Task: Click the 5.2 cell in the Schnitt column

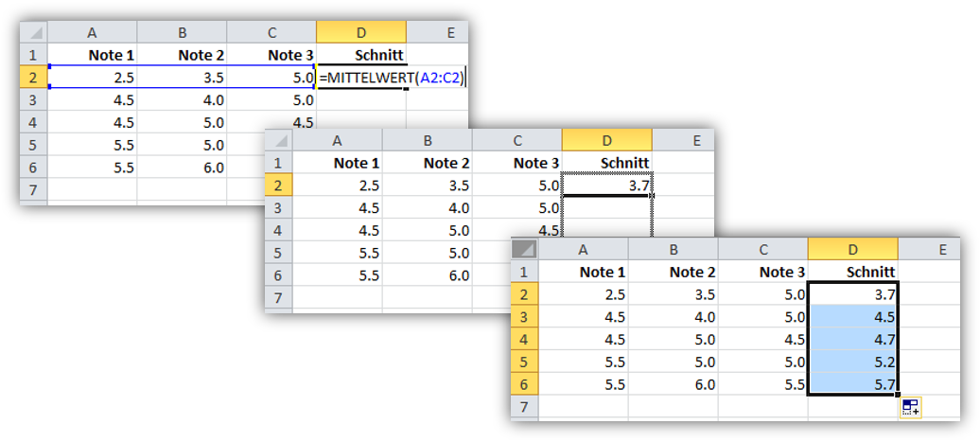Action: 852,362
